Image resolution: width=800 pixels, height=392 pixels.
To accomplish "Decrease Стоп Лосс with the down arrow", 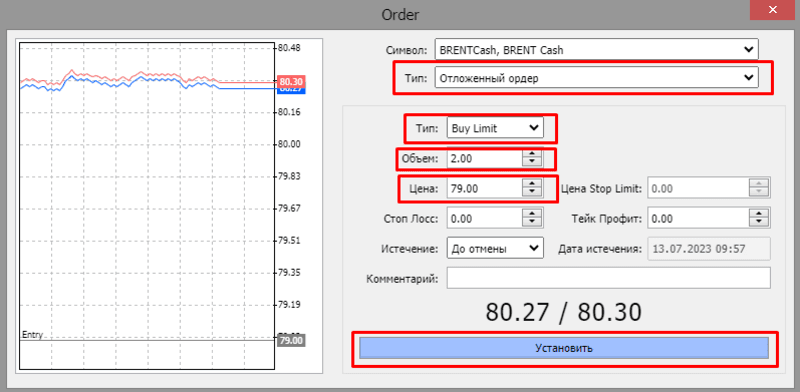I will 532,223.
